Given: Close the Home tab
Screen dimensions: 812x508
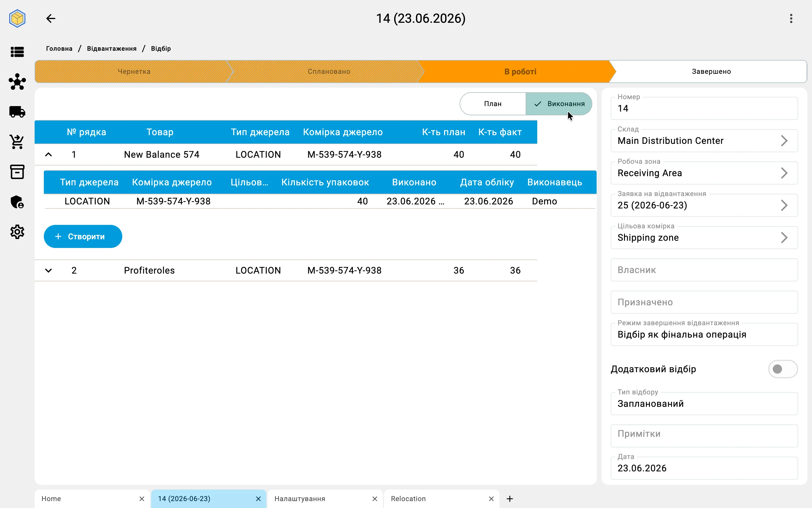Looking at the screenshot, I should pyautogui.click(x=142, y=498).
